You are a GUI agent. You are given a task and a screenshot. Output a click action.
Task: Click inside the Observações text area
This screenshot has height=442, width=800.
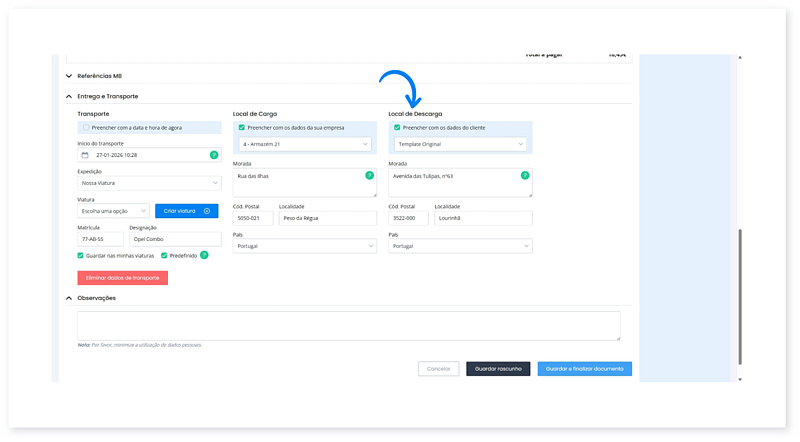point(348,326)
